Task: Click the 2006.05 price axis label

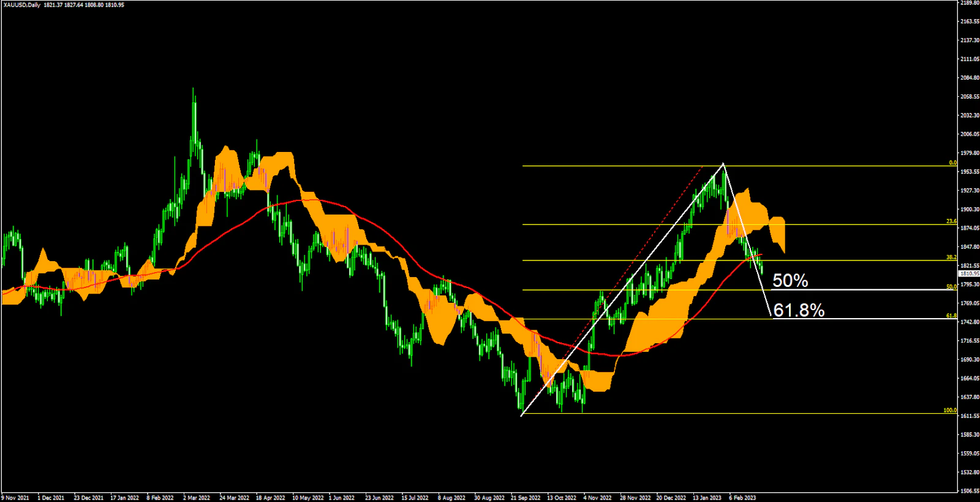Action: click(x=969, y=134)
